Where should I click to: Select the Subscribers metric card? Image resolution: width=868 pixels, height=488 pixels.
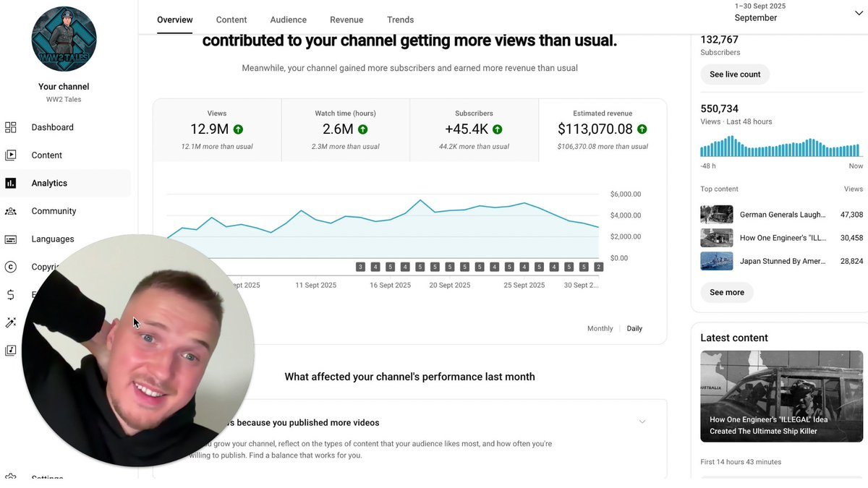tap(475, 130)
